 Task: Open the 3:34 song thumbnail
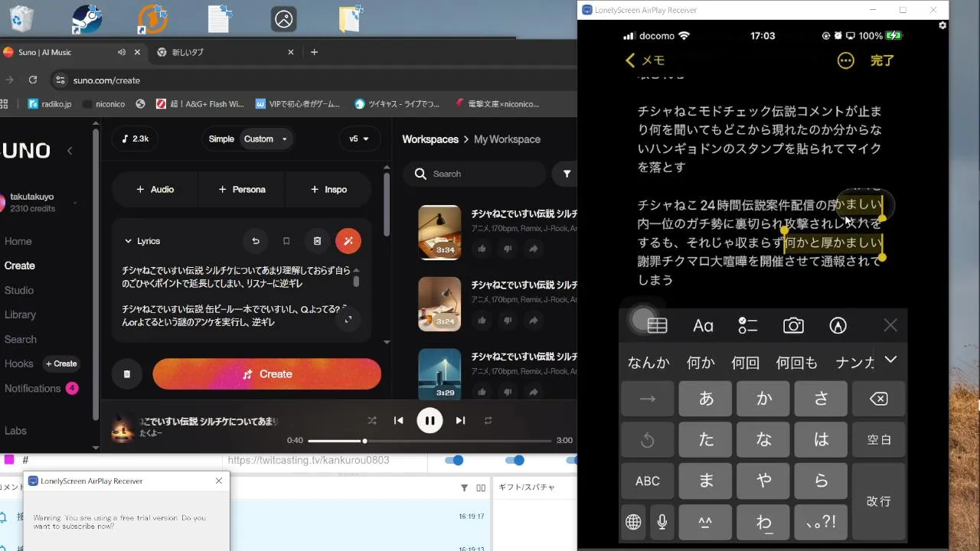click(439, 232)
